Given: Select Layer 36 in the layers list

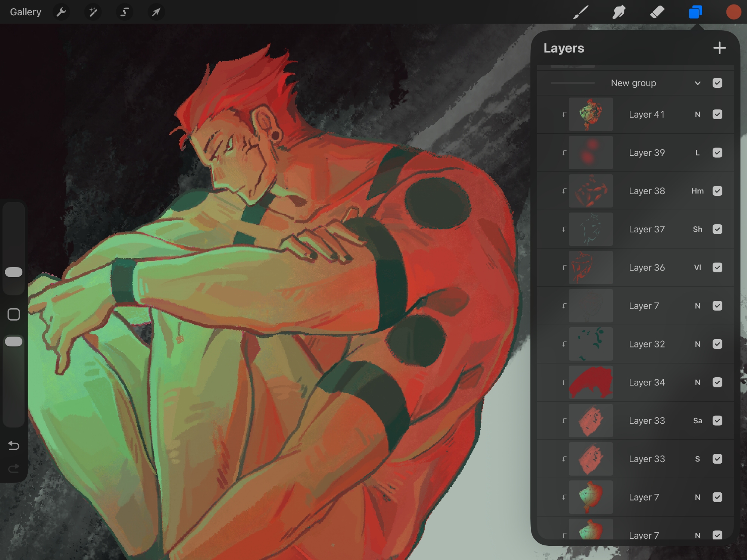Looking at the screenshot, I should (x=647, y=267).
